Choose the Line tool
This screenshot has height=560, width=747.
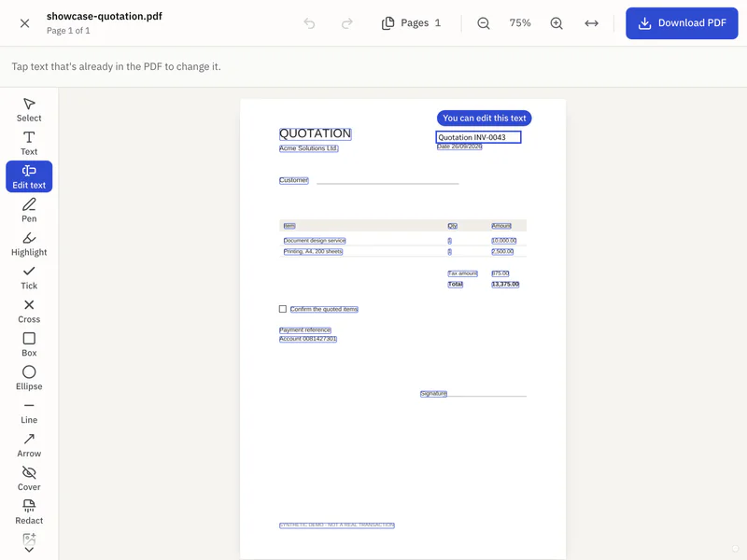[29, 412]
